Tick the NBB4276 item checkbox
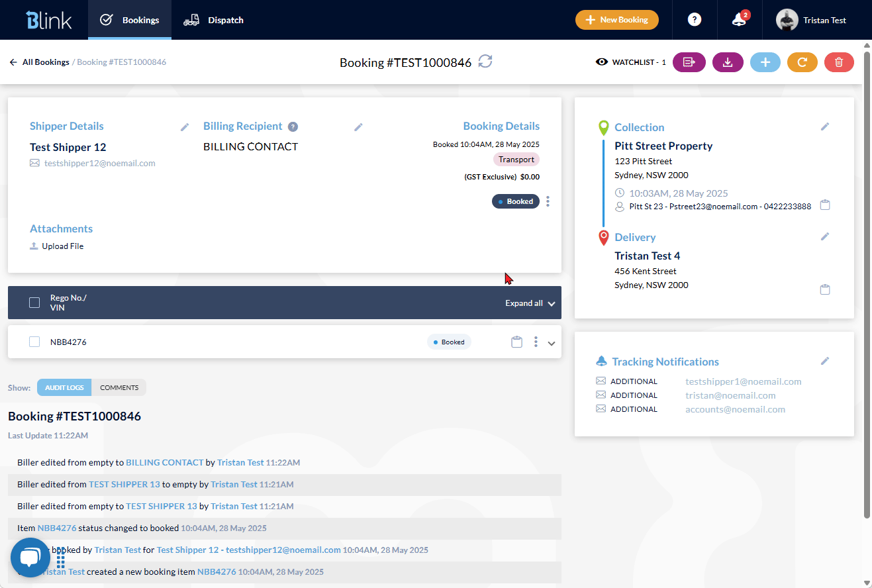The image size is (872, 588). coord(34,342)
